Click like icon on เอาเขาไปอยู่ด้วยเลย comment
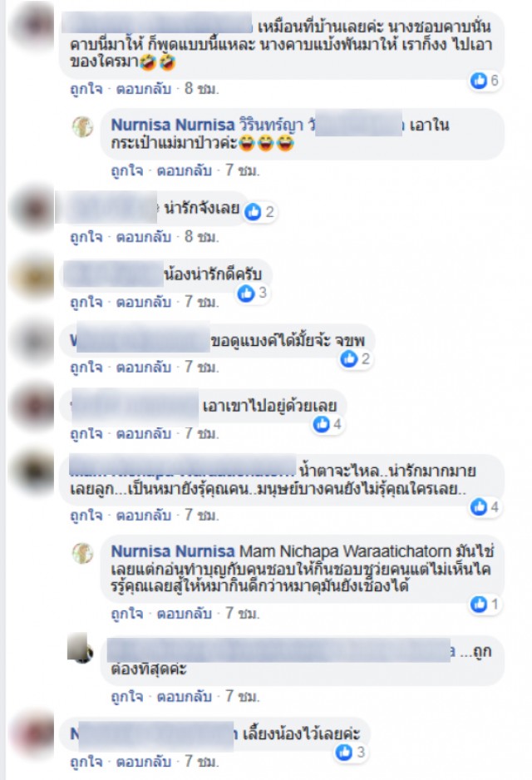The height and width of the screenshot is (780, 532). (322, 424)
